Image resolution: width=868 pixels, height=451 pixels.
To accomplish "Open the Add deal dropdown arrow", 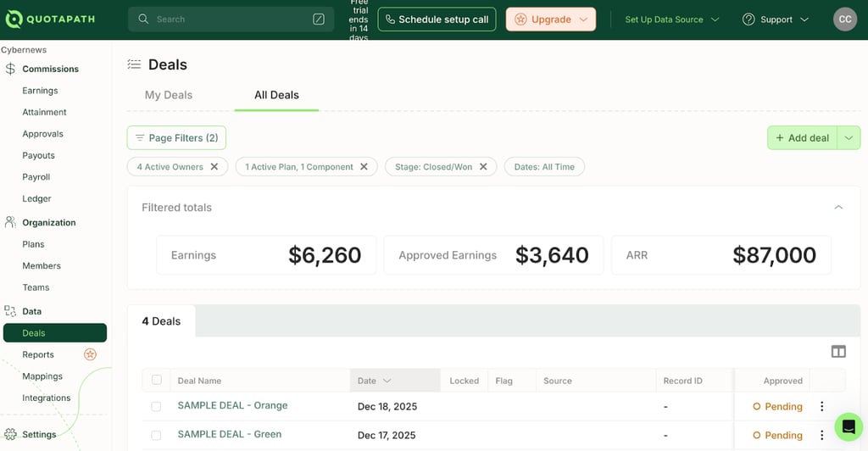I will pos(849,138).
